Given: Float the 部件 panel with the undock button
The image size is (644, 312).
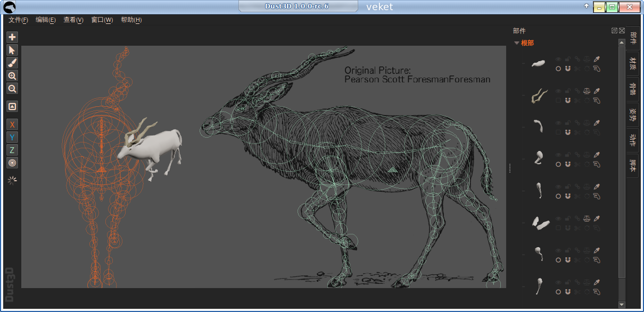Looking at the screenshot, I should point(614,31).
